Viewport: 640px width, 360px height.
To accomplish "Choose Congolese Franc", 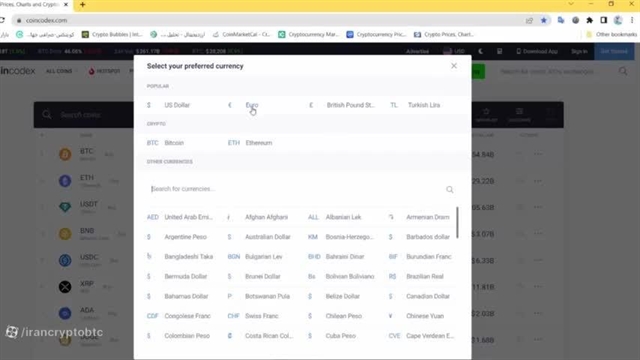I will [187, 316].
